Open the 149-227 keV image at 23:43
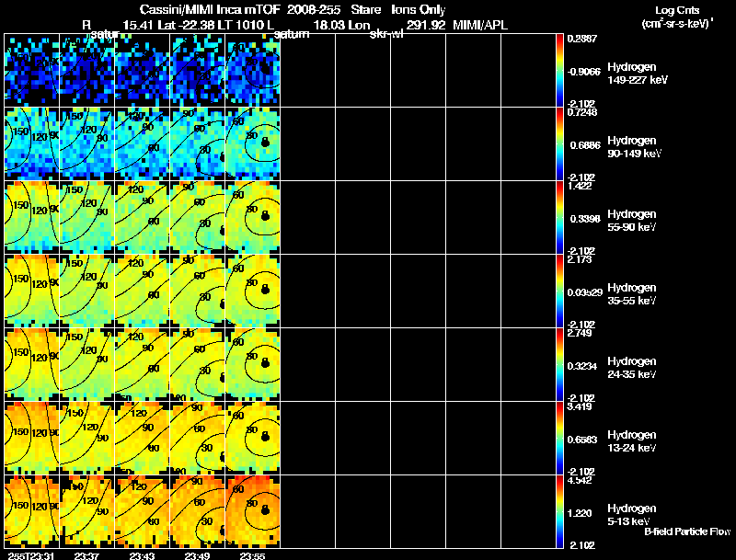The image size is (736, 560). coord(143,71)
